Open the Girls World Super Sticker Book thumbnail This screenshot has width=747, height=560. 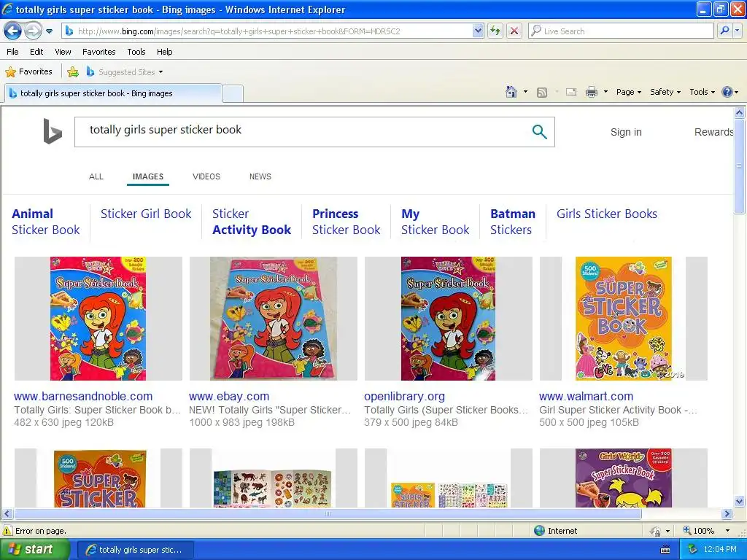coord(623,478)
